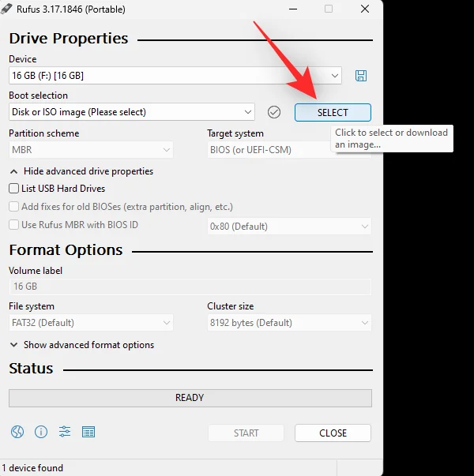This screenshot has height=476, width=474.
Task: Click the Volume label input field
Action: pyautogui.click(x=190, y=287)
